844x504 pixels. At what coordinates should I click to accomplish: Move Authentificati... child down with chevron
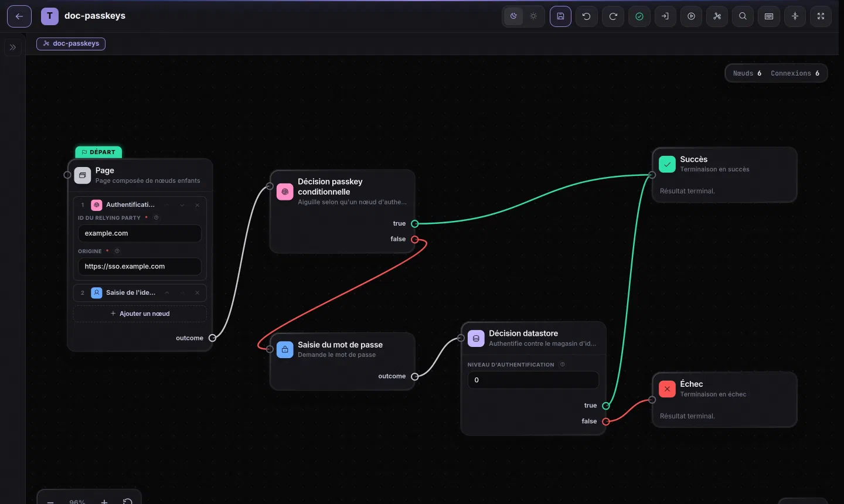(x=182, y=205)
